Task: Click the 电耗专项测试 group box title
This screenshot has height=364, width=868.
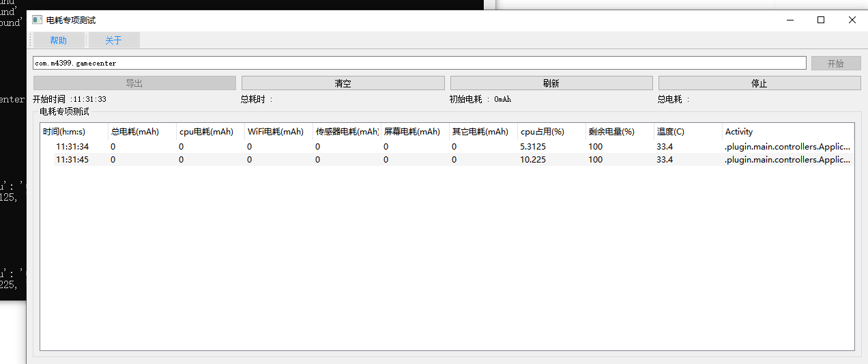Action: pyautogui.click(x=64, y=111)
